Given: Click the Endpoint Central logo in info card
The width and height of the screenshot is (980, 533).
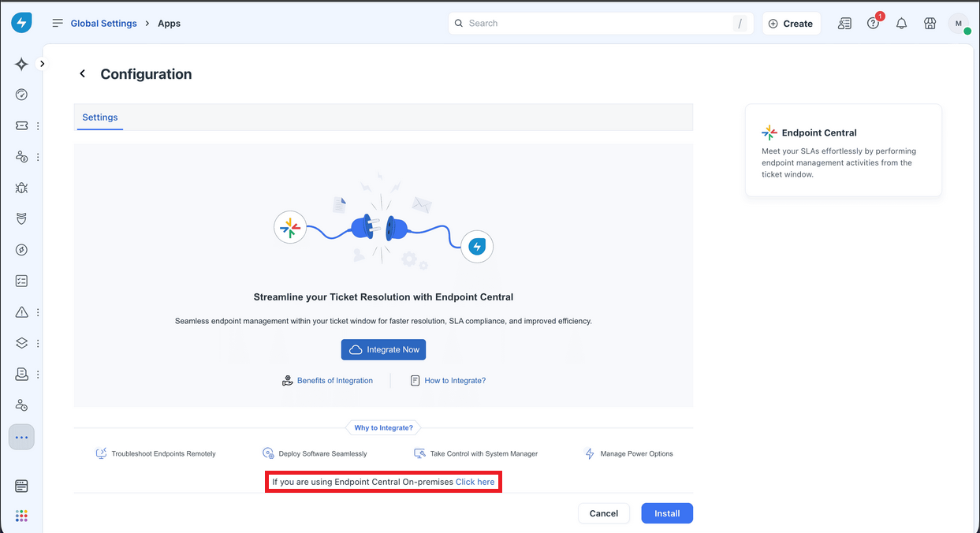Looking at the screenshot, I should [x=769, y=132].
